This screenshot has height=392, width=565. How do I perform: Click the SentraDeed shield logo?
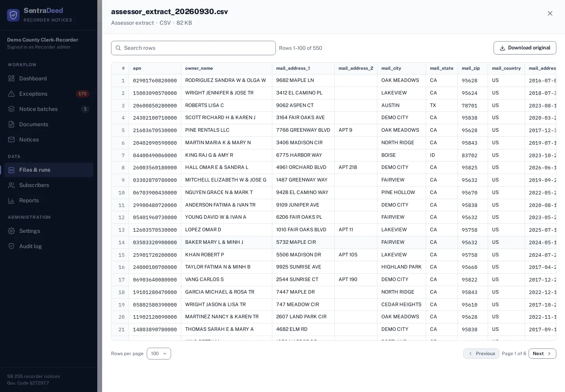pos(13,15)
